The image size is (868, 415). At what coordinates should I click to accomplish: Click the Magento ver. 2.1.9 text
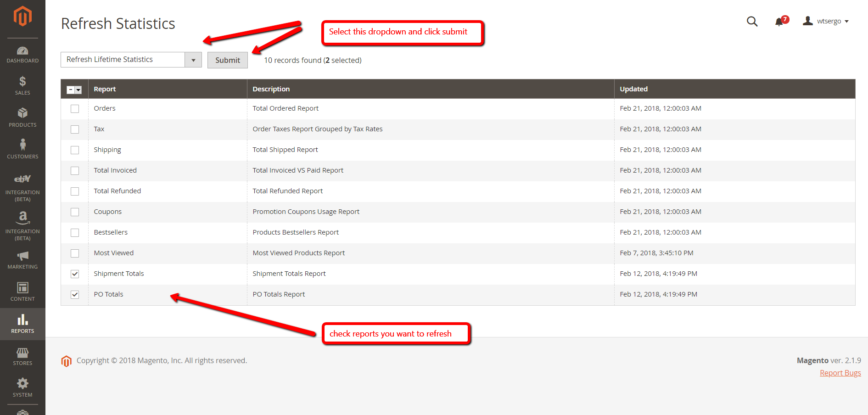coord(829,360)
